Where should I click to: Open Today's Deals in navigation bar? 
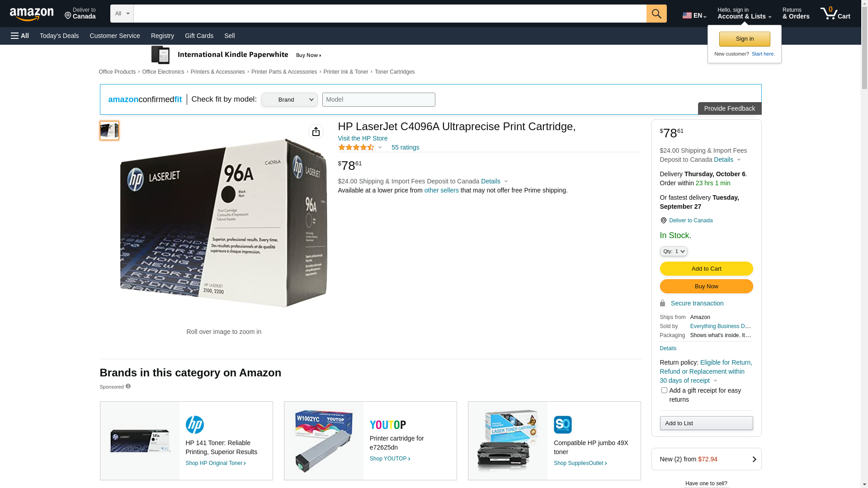pyautogui.click(x=59, y=36)
